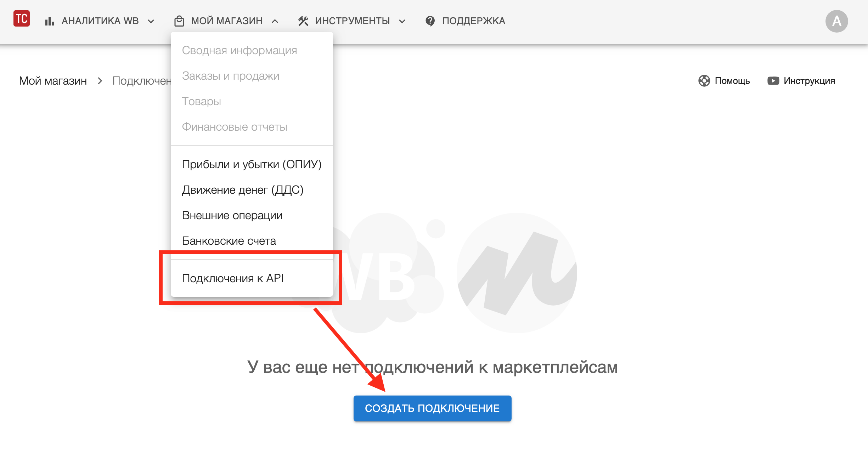Viewport: 868px width, 449px height.
Task: Open the Поддержка navigation item
Action: point(473,21)
